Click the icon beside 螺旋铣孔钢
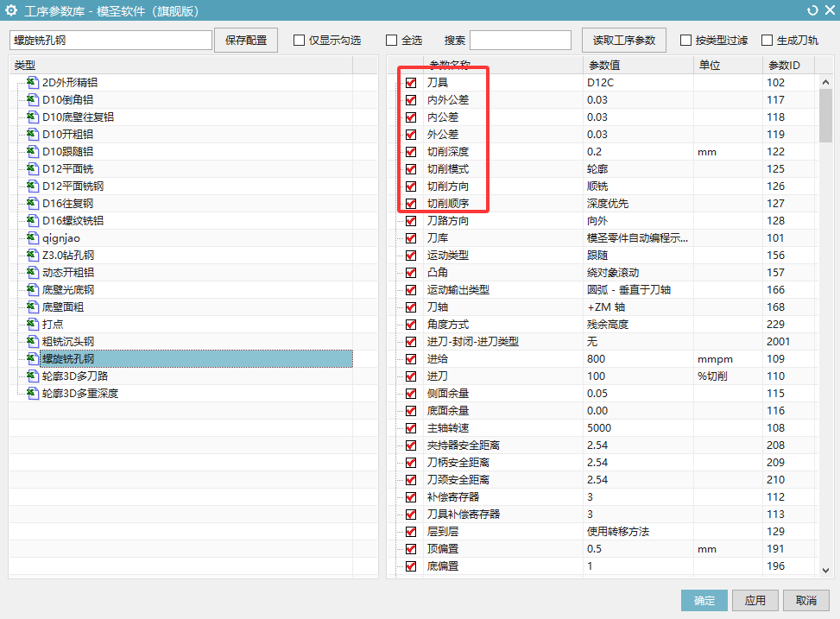 pos(33,358)
